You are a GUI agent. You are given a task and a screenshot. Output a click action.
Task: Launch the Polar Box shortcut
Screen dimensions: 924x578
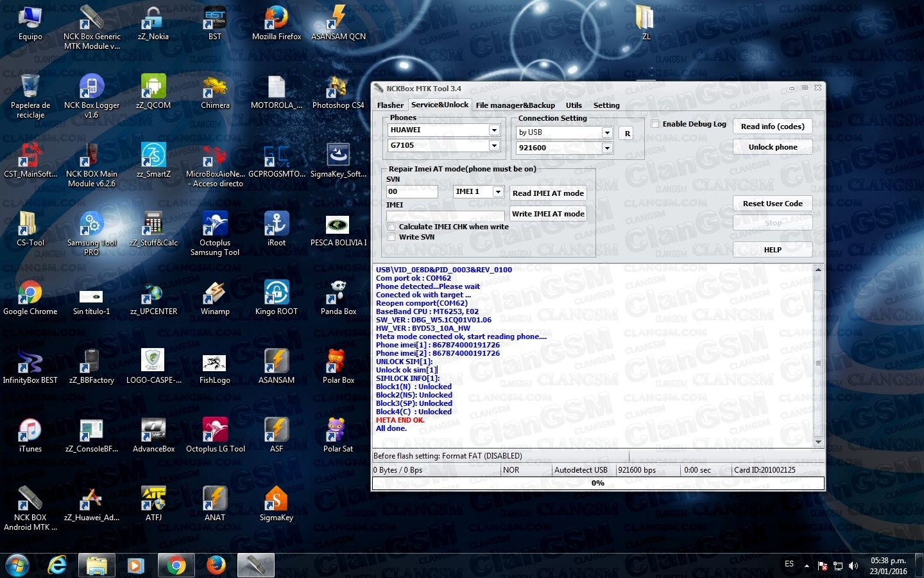pyautogui.click(x=338, y=367)
